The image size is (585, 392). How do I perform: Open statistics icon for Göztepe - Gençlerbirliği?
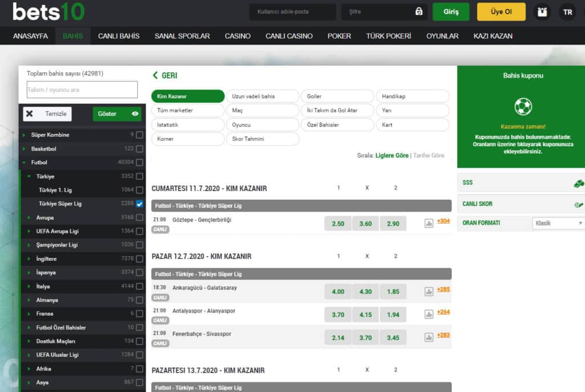[x=428, y=223]
